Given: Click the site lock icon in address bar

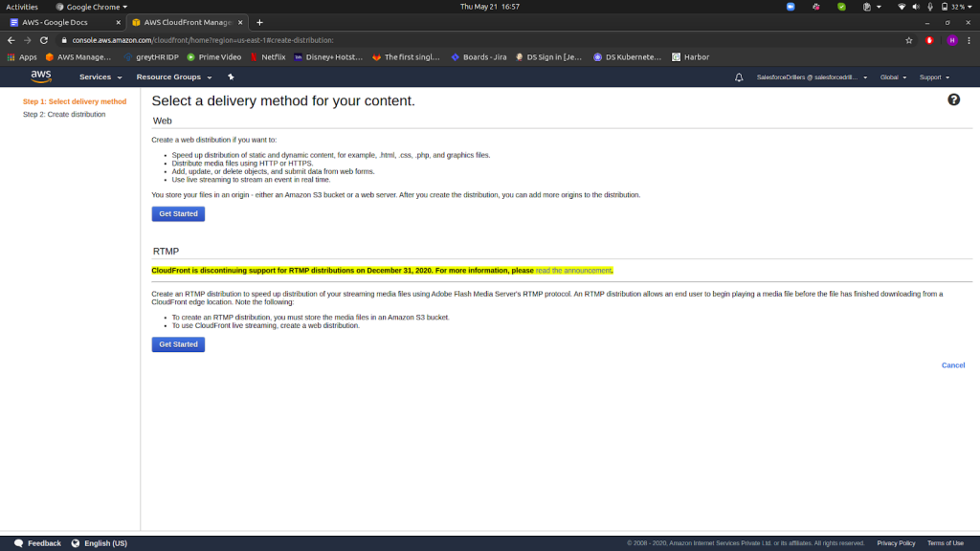Looking at the screenshot, I should [64, 40].
